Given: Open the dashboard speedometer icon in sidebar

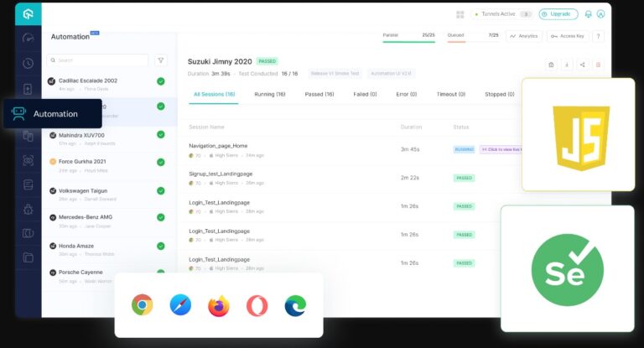Looking at the screenshot, I should [29, 39].
